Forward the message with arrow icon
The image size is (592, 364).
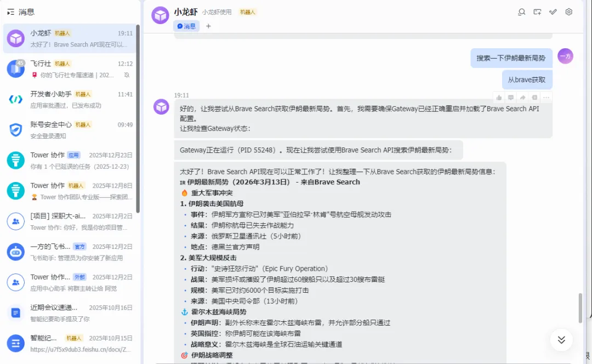[x=522, y=98]
